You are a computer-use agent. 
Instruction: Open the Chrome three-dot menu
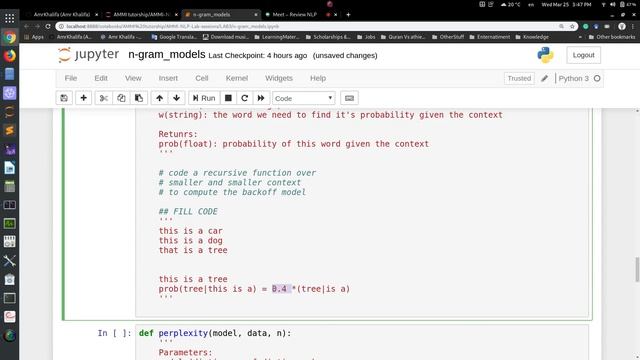pos(633,26)
